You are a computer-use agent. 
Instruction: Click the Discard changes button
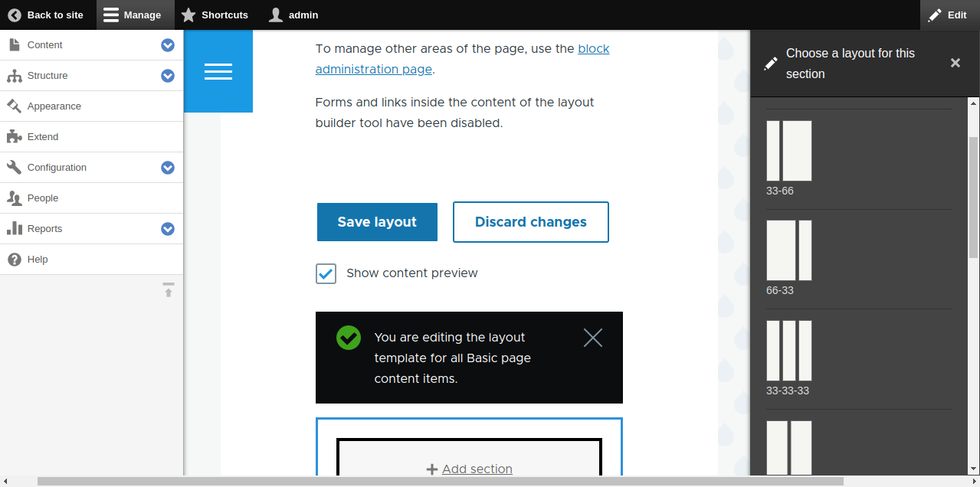(x=531, y=222)
